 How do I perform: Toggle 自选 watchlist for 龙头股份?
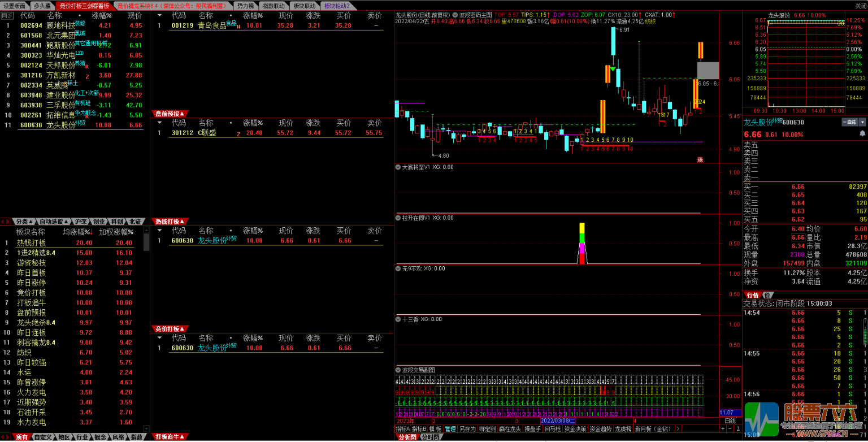[x=849, y=122]
